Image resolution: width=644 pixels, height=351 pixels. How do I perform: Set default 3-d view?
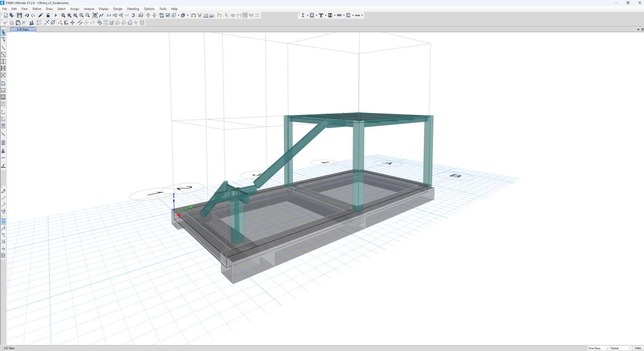tap(109, 15)
